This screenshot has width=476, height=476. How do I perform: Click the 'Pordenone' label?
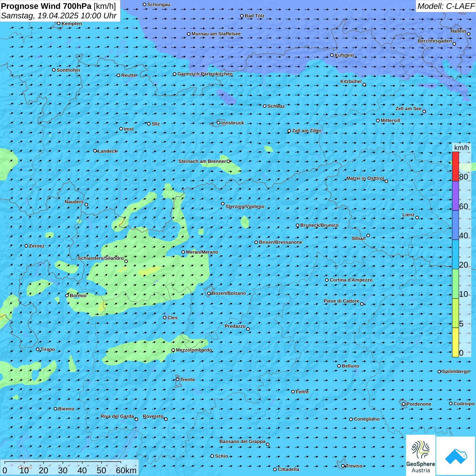click(x=419, y=404)
